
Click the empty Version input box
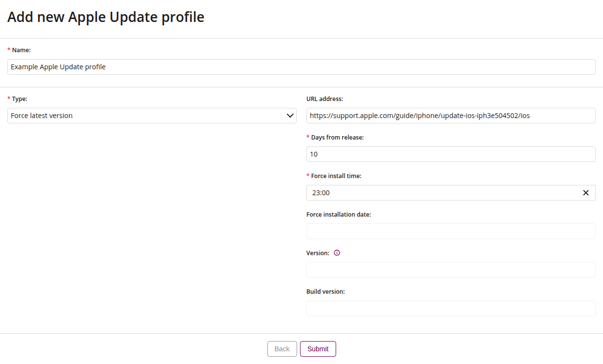450,269
